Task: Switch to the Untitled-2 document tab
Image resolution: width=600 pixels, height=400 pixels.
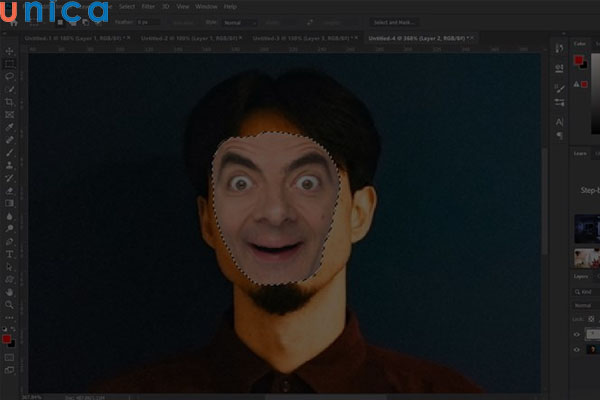Action: tap(185, 38)
